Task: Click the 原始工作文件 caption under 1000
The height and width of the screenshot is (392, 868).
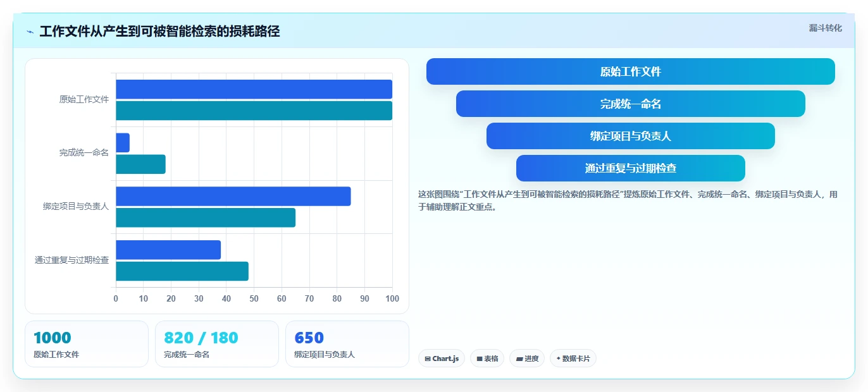Action: click(x=56, y=355)
